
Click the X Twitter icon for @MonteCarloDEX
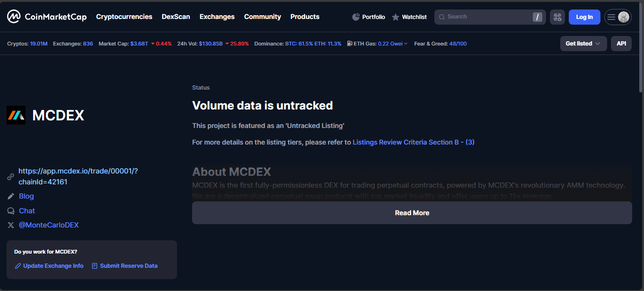point(11,225)
